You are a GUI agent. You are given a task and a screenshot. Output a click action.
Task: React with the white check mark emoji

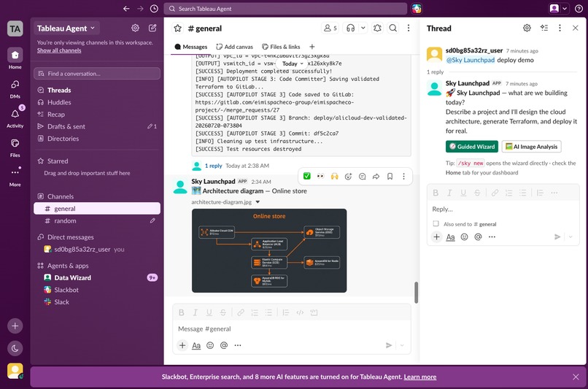(306, 176)
